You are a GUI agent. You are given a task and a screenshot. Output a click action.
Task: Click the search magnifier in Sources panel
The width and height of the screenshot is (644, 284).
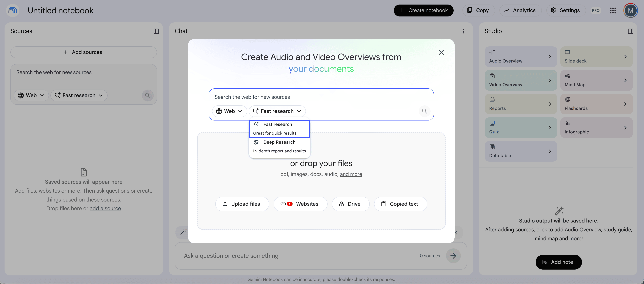point(148,95)
